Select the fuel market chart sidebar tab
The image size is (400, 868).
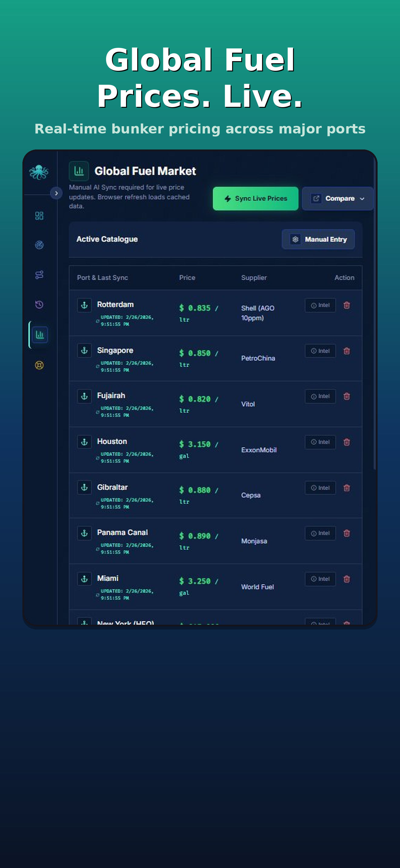coord(40,335)
